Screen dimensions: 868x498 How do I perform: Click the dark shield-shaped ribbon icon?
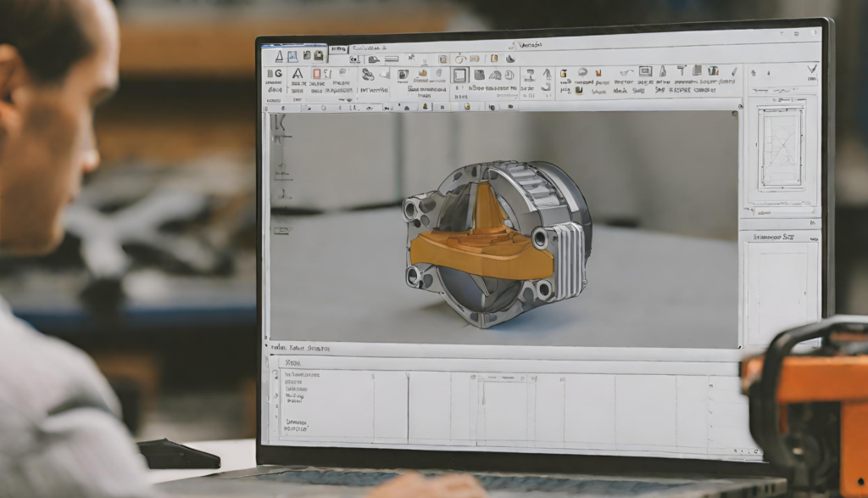point(403,74)
